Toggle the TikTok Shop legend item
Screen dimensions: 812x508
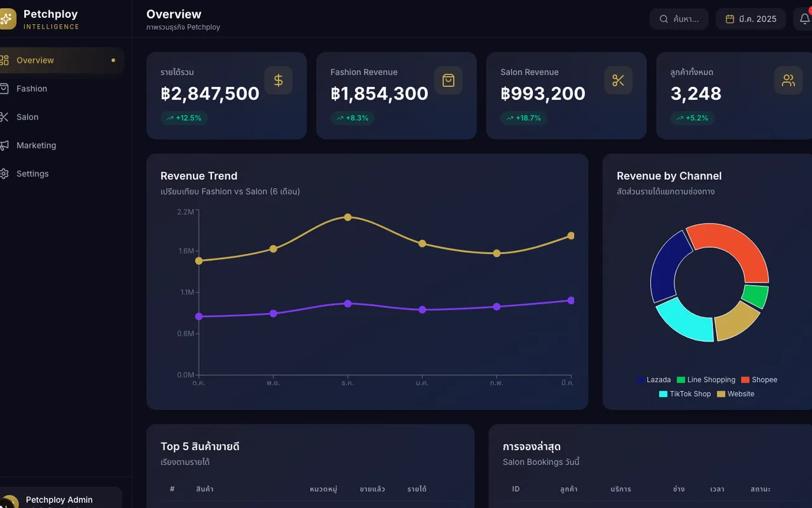[x=685, y=394]
